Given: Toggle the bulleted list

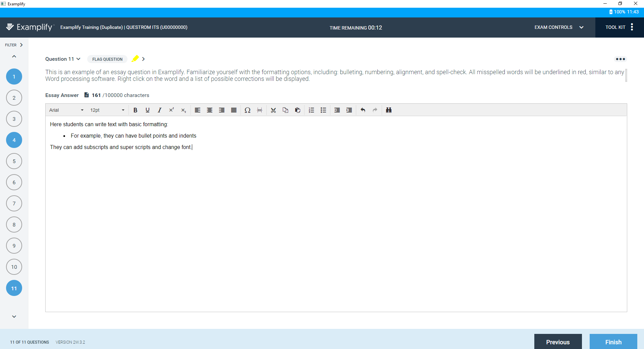Looking at the screenshot, I should (323, 110).
